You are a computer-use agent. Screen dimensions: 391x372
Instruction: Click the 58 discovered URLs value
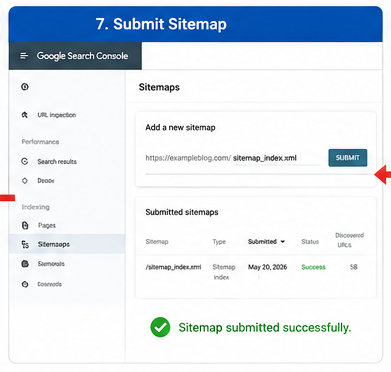point(353,267)
